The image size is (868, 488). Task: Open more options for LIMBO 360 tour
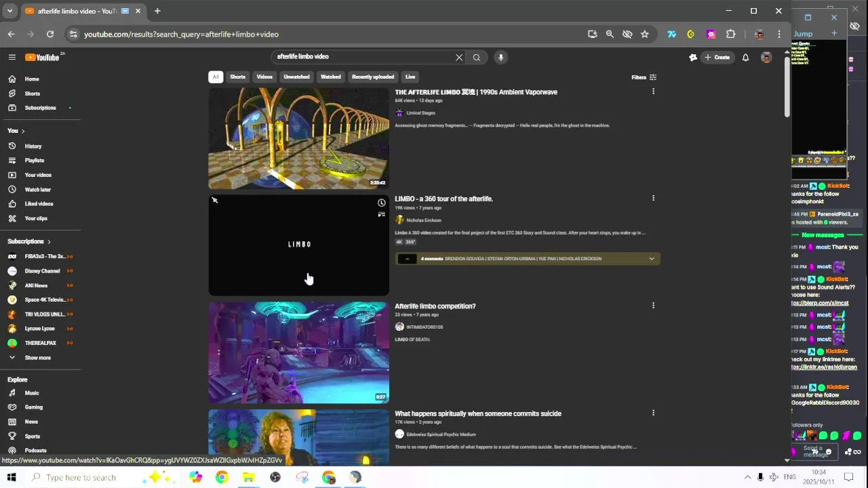tap(653, 199)
